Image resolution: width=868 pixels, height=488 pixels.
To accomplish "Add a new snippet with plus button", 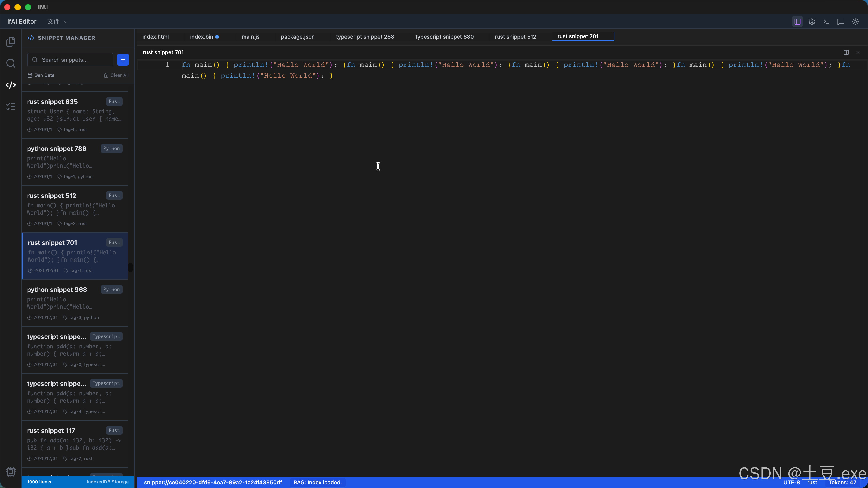I will coord(123,60).
